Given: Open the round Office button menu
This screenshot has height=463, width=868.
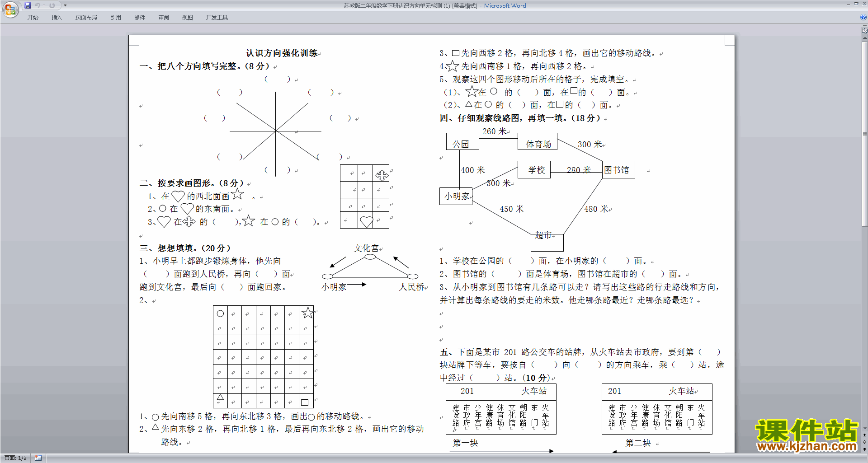Looking at the screenshot, I should pyautogui.click(x=10, y=9).
